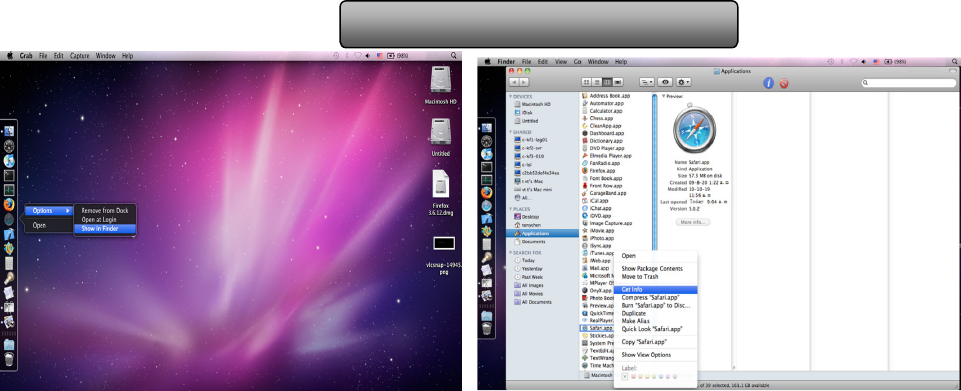Screen dimensions: 961x391
Task: Choose Remove from Dock
Action: click(x=105, y=211)
